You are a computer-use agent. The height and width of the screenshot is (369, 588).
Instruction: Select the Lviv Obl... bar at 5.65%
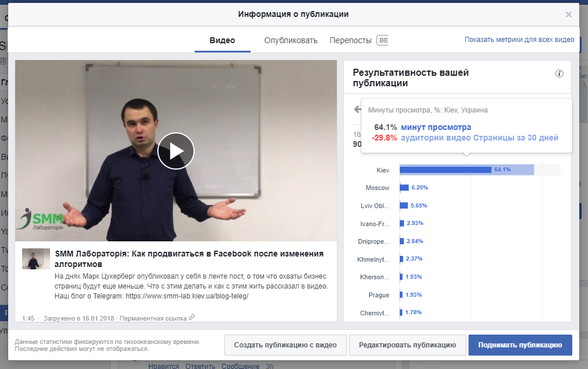pos(404,206)
